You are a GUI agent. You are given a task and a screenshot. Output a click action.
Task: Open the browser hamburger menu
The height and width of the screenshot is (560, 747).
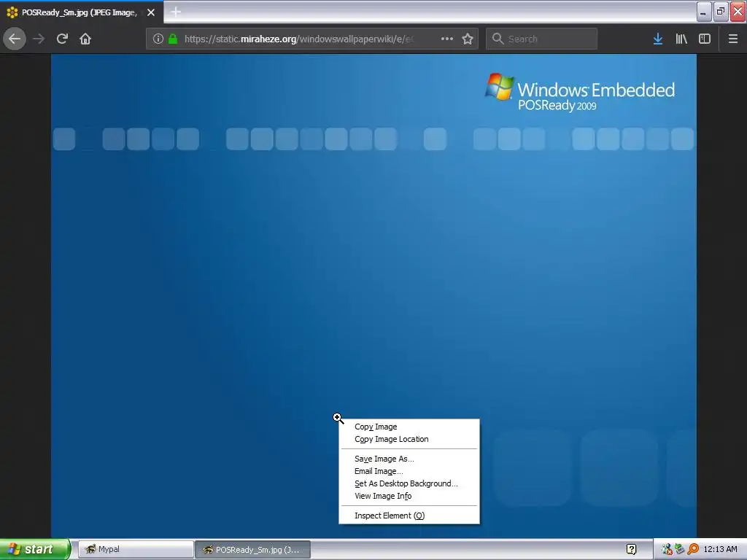pos(733,39)
